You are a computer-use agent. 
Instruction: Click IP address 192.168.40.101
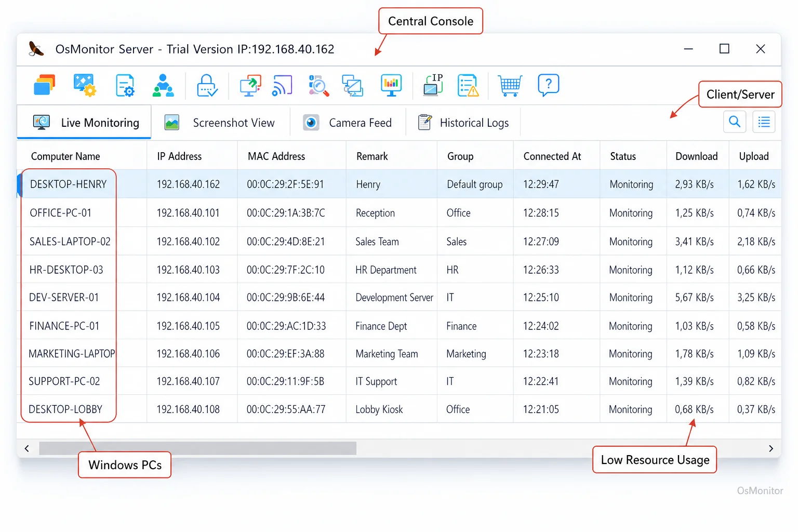[188, 213]
